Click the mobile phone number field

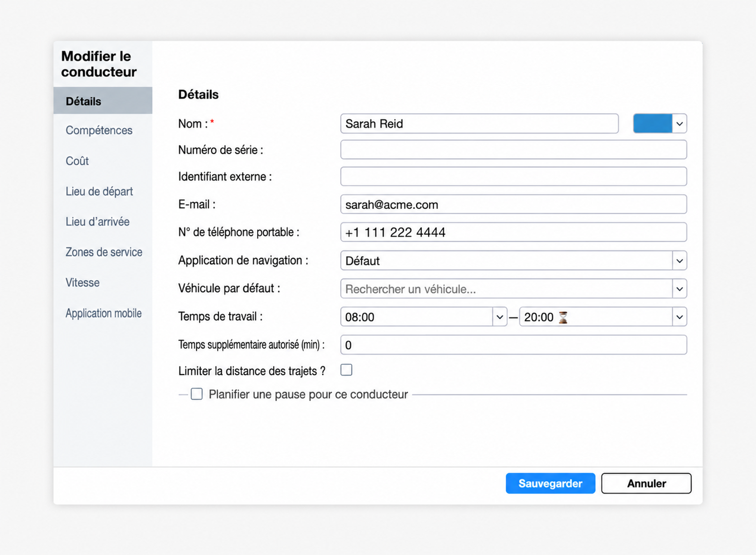(514, 232)
